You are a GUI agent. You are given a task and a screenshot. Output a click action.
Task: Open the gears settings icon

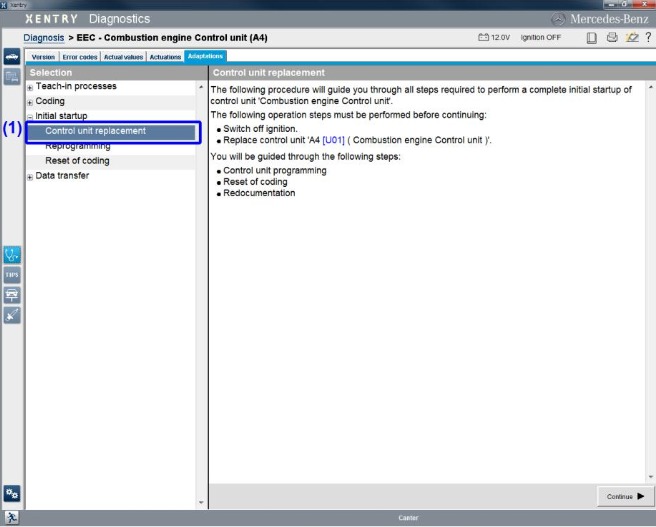pos(12,494)
